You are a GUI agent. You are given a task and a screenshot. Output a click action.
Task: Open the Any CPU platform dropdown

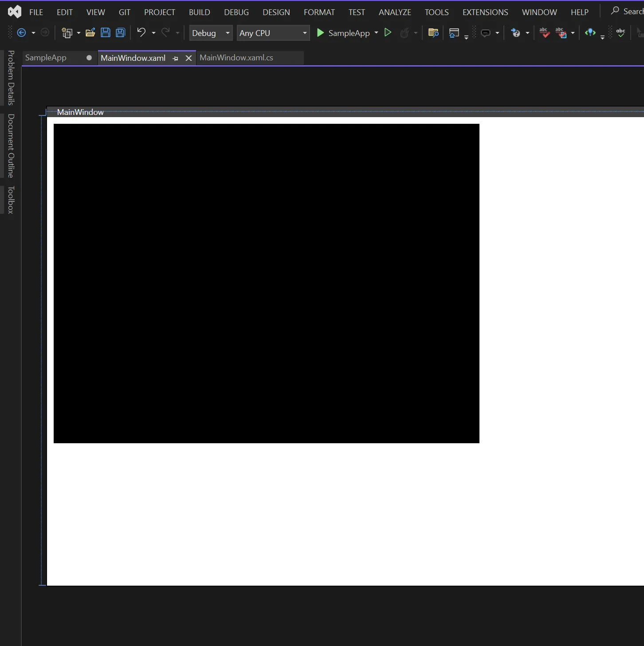304,33
